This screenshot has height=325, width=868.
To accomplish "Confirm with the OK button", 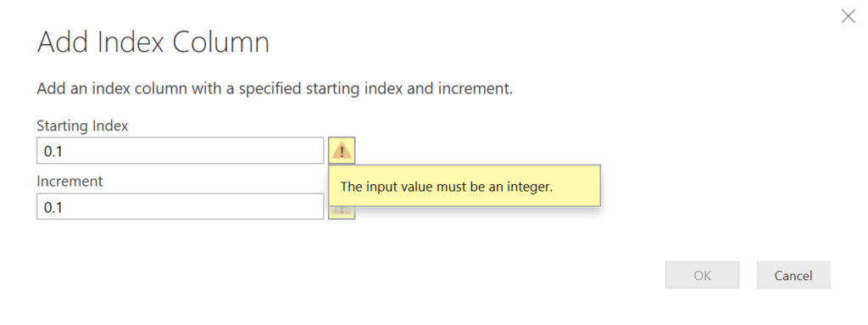I will pos(702,275).
